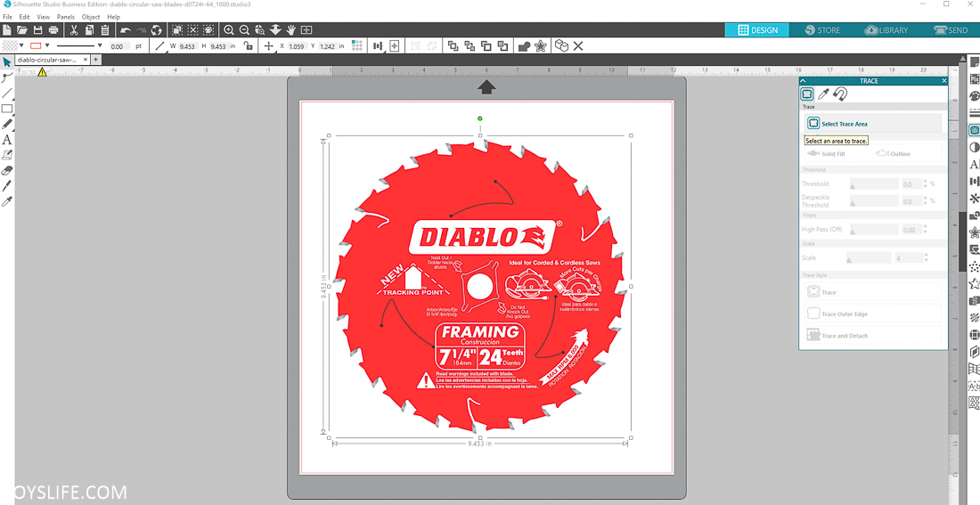Screen dimensions: 980x505
Task: Toggle the Outline preview option
Action: [894, 154]
